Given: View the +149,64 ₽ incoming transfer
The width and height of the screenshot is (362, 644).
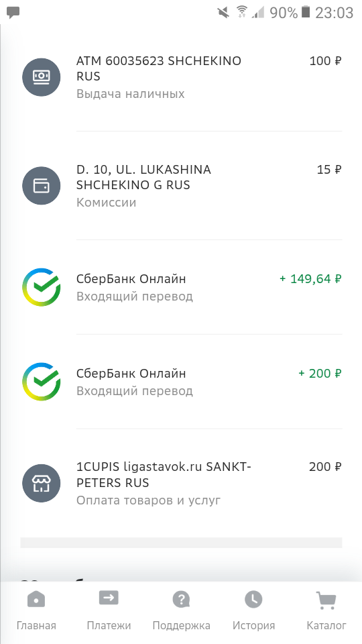Looking at the screenshot, I should tap(181, 287).
